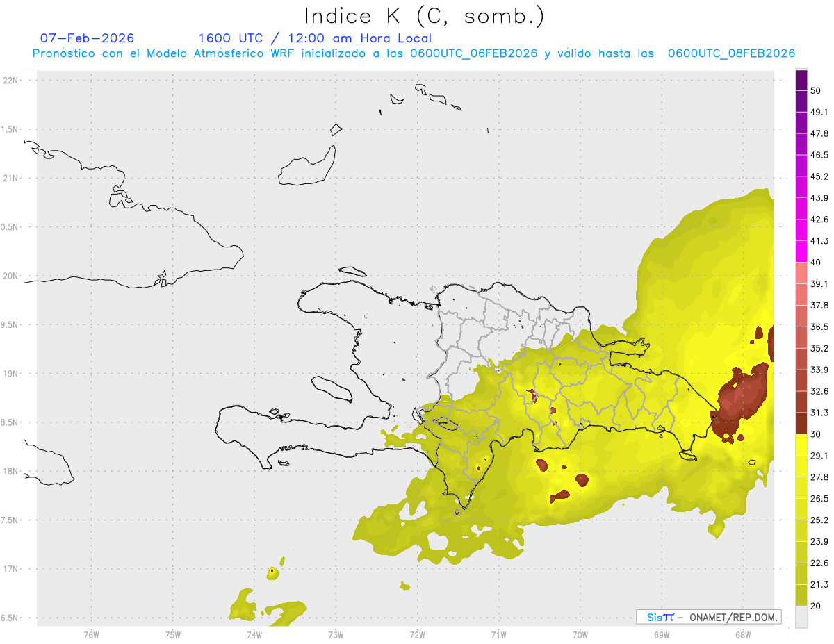Screen dimensions: 834x644
Task: Pick the olive swatch between 20 and 21.3
Action: 802,595
